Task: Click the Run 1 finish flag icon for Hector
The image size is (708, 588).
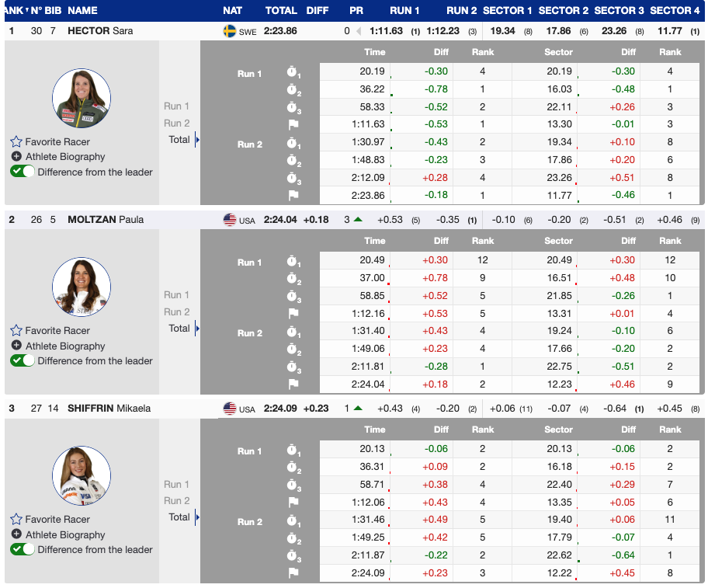Action: pyautogui.click(x=293, y=124)
